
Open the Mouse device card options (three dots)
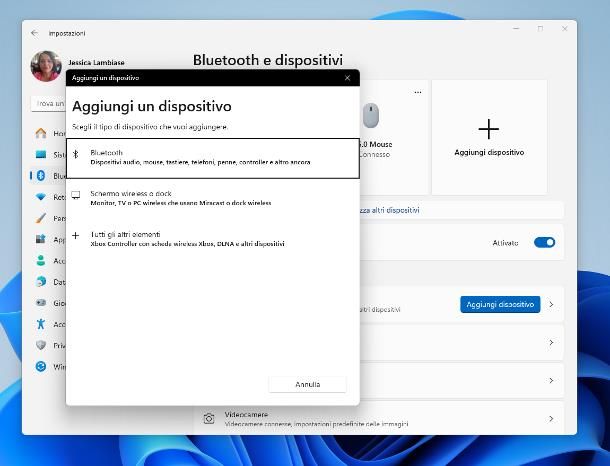(x=418, y=93)
